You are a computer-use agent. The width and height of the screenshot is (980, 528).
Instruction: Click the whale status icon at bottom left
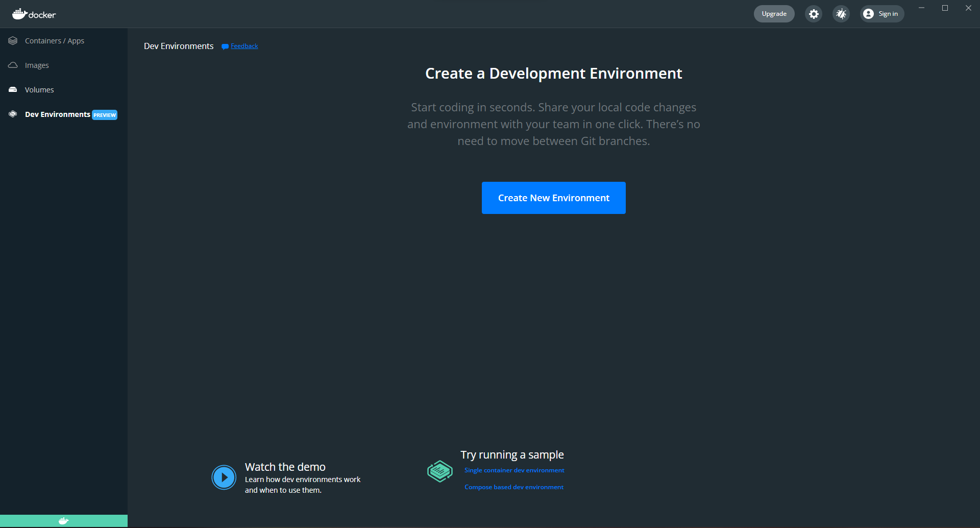tap(64, 521)
